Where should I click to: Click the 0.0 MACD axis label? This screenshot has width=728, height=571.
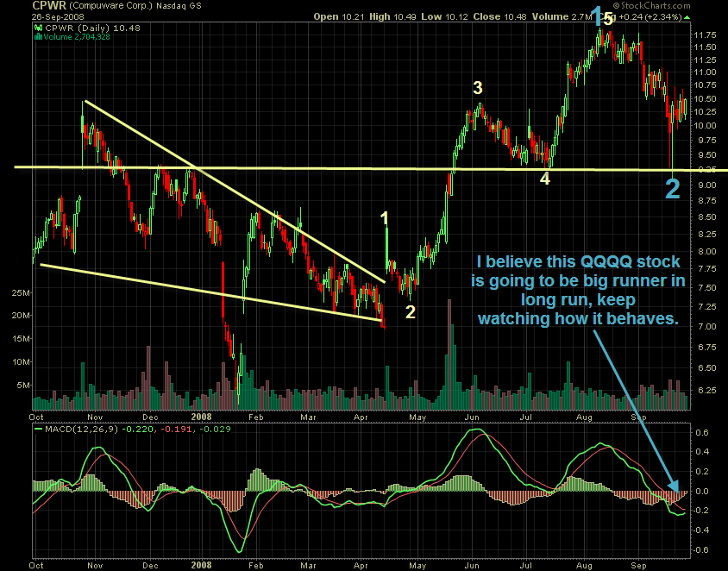[x=702, y=491]
